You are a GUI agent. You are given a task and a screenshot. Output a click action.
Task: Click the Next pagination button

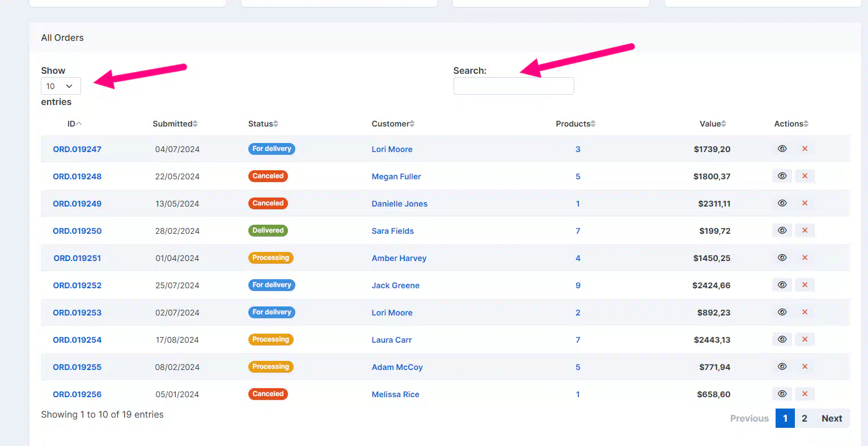pos(831,418)
